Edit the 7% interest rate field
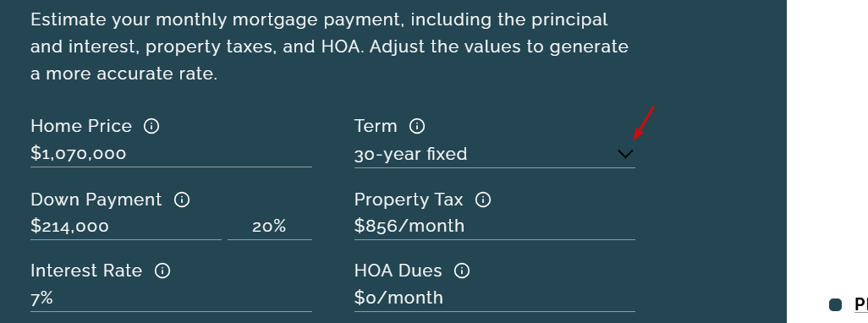This screenshot has width=868, height=323. tap(171, 298)
